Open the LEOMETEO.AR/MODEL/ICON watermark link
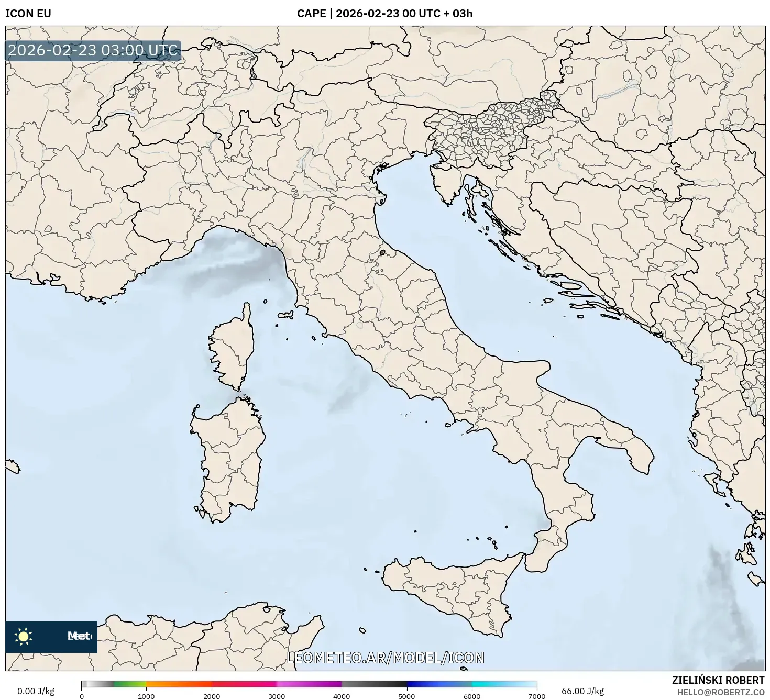The image size is (770, 700). 385,658
